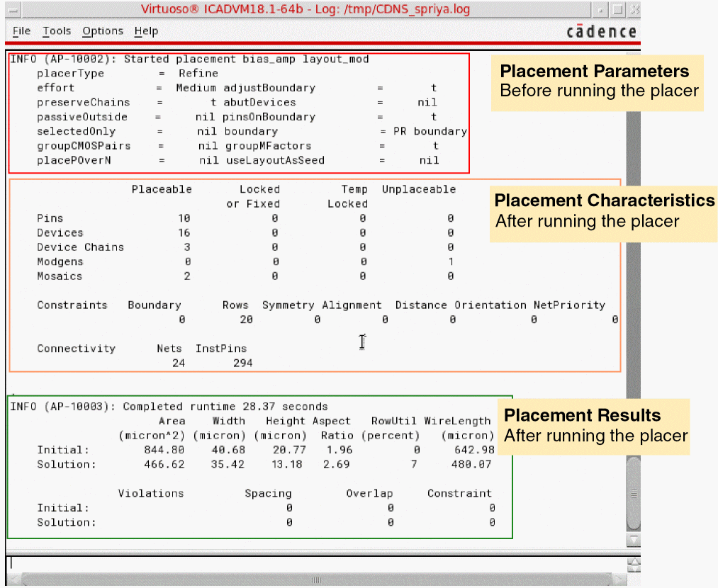
Task: Click the 'selectedOnly' parameter label
Action: (x=77, y=131)
